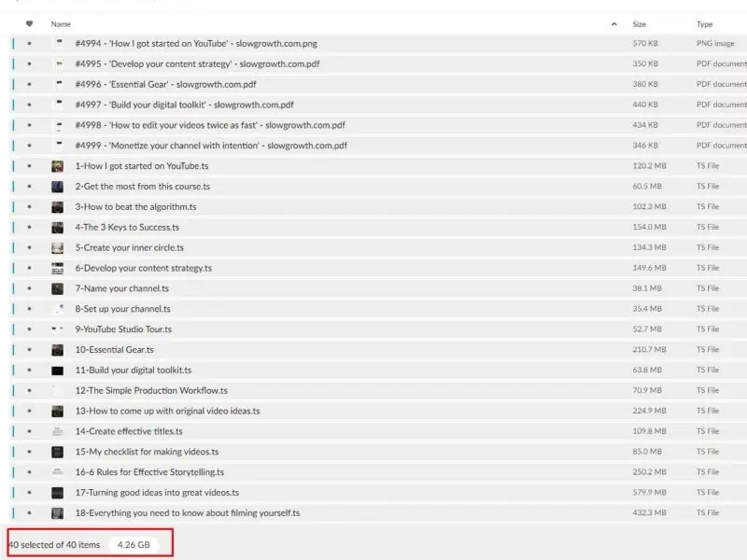Image resolution: width=747 pixels, height=560 pixels.
Task: Click the 'PNG image' type cell
Action: click(x=715, y=43)
